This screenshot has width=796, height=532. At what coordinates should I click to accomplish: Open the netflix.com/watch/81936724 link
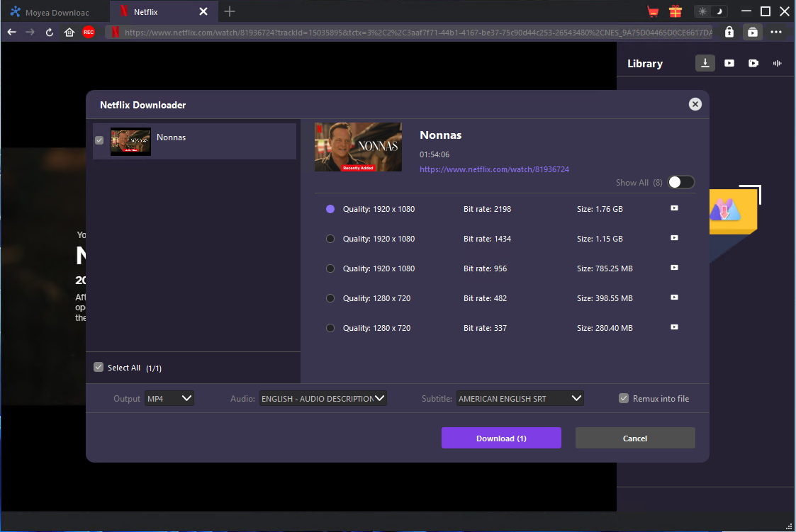(x=494, y=169)
